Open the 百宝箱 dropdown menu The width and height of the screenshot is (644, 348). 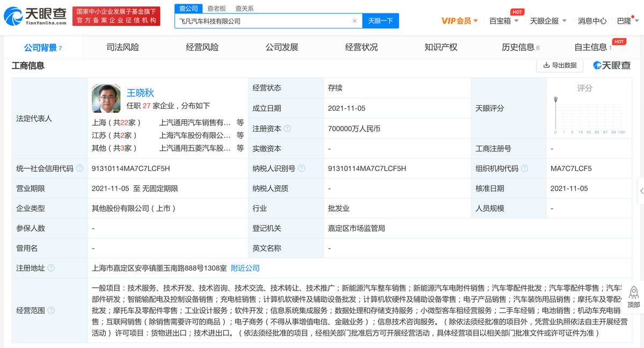point(504,21)
